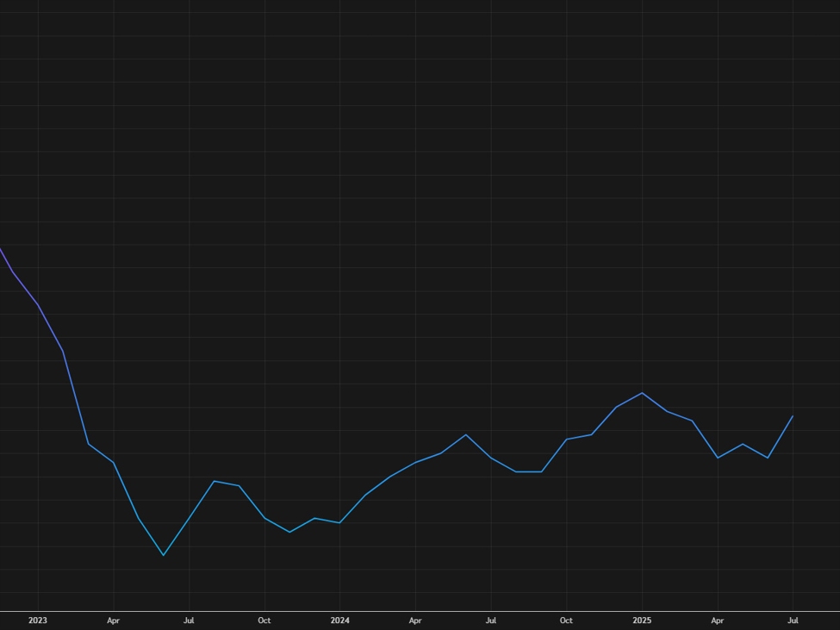Click the lowest dip of the blue line

pos(164,554)
